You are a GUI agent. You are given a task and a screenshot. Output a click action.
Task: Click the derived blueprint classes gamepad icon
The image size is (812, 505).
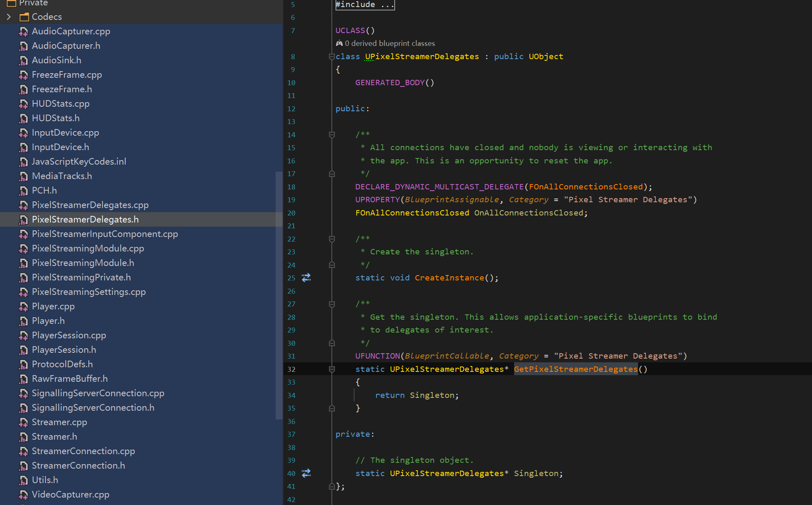click(x=339, y=43)
